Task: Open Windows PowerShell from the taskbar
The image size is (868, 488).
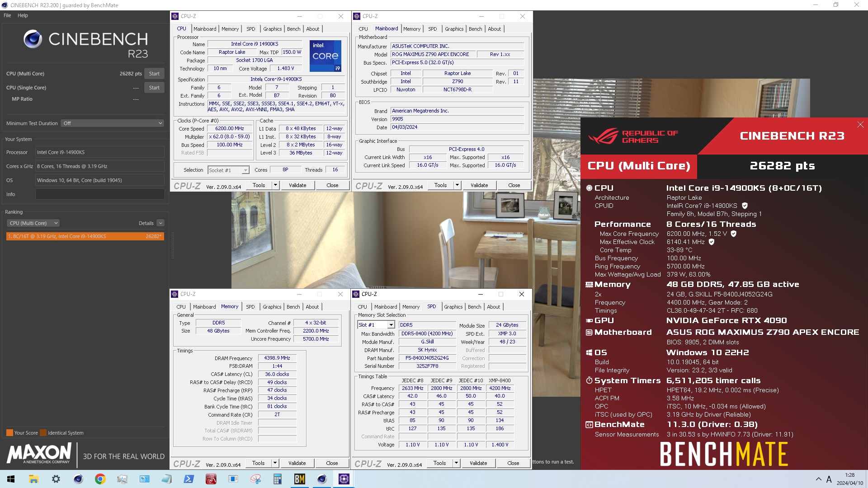Action: [x=189, y=479]
